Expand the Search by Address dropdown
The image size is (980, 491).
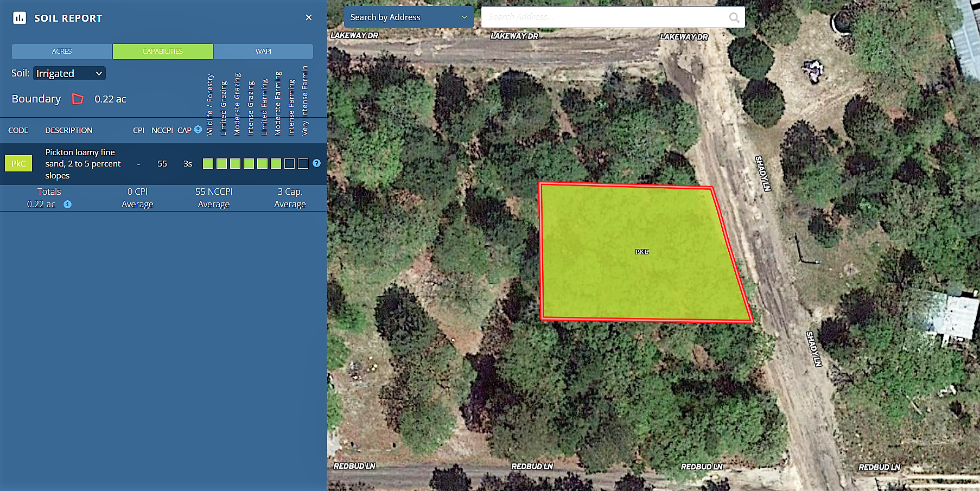coord(409,17)
